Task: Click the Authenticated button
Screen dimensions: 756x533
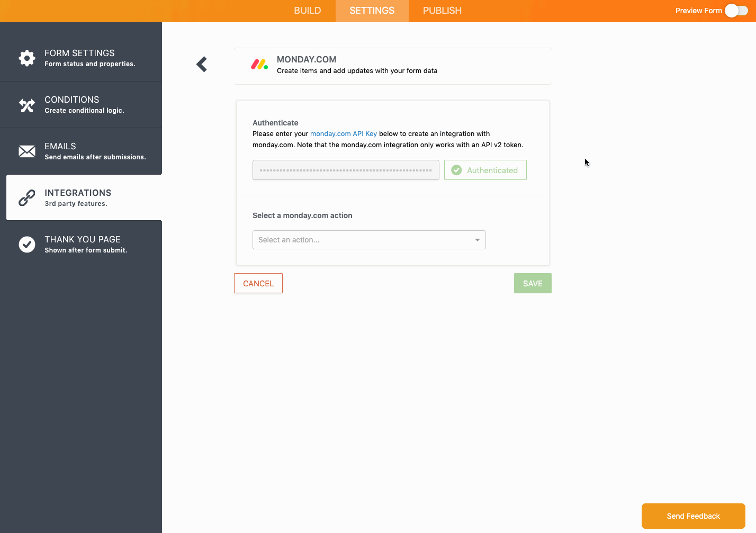Action: [485, 170]
